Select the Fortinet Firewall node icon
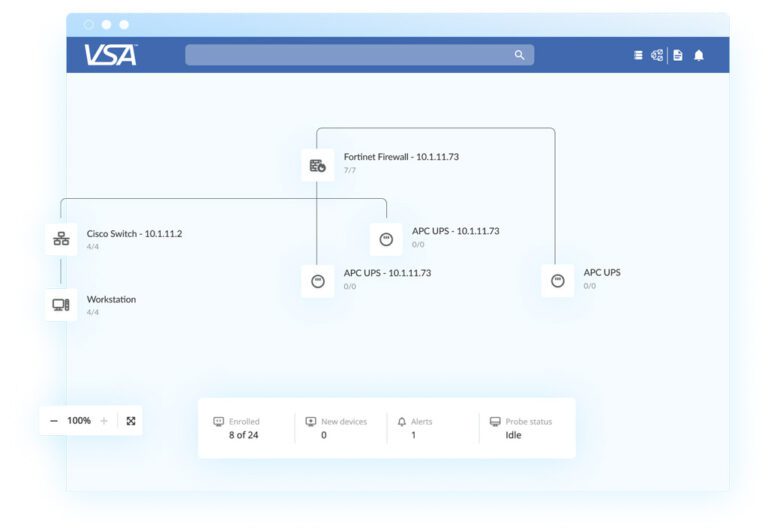768x532 pixels. [x=318, y=165]
